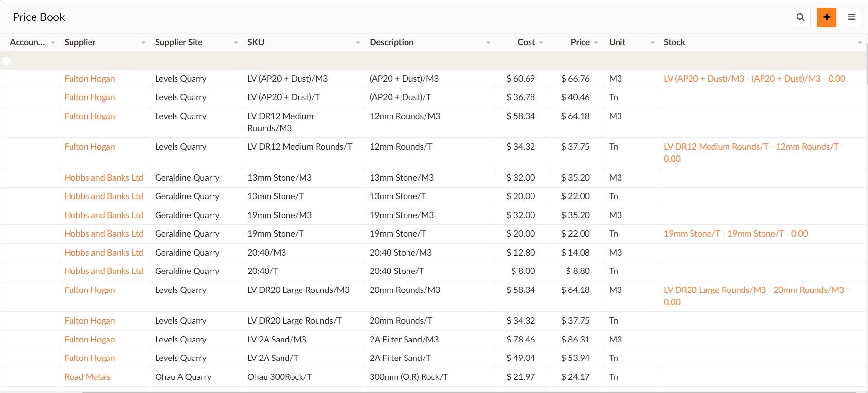
Task: Select description cell 20:40 Stone/M3
Action: 400,253
